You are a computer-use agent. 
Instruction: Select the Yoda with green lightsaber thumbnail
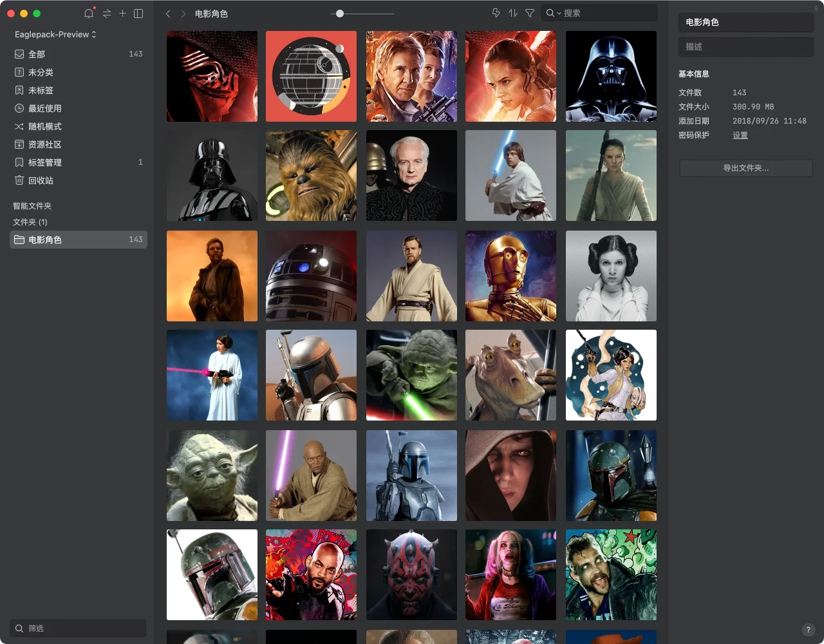click(x=411, y=375)
